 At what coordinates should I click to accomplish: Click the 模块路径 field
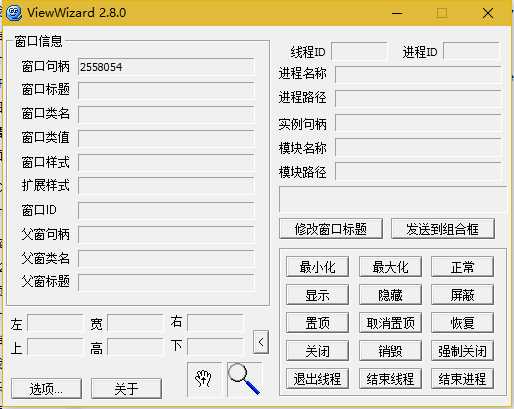point(418,171)
